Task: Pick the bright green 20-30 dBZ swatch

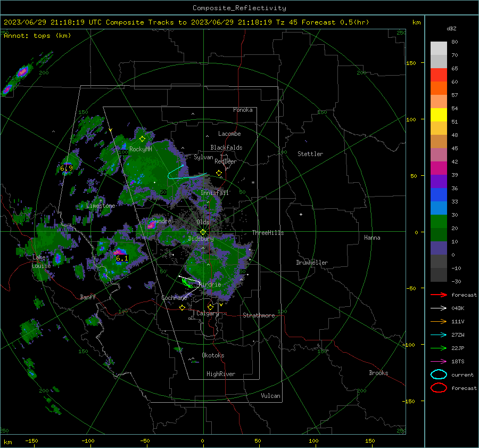Action: [x=439, y=221]
